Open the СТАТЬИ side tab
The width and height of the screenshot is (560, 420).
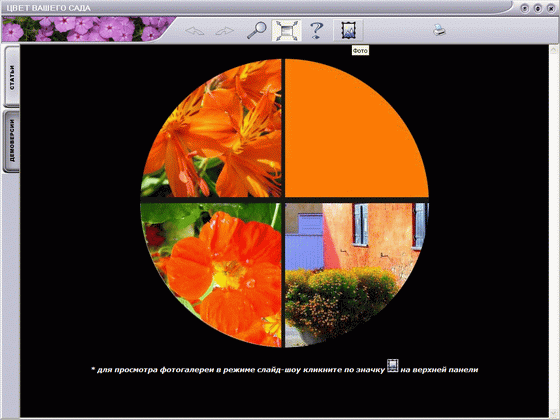point(12,77)
